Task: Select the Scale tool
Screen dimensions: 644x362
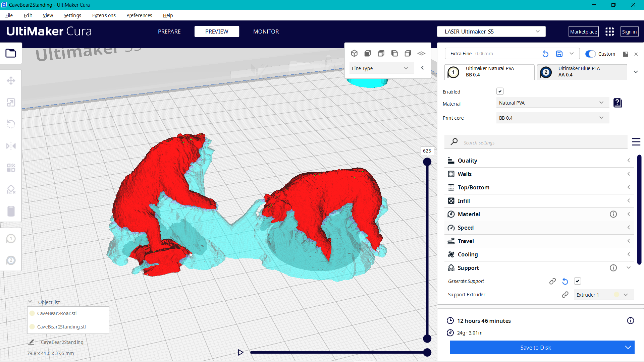Action: (11, 103)
